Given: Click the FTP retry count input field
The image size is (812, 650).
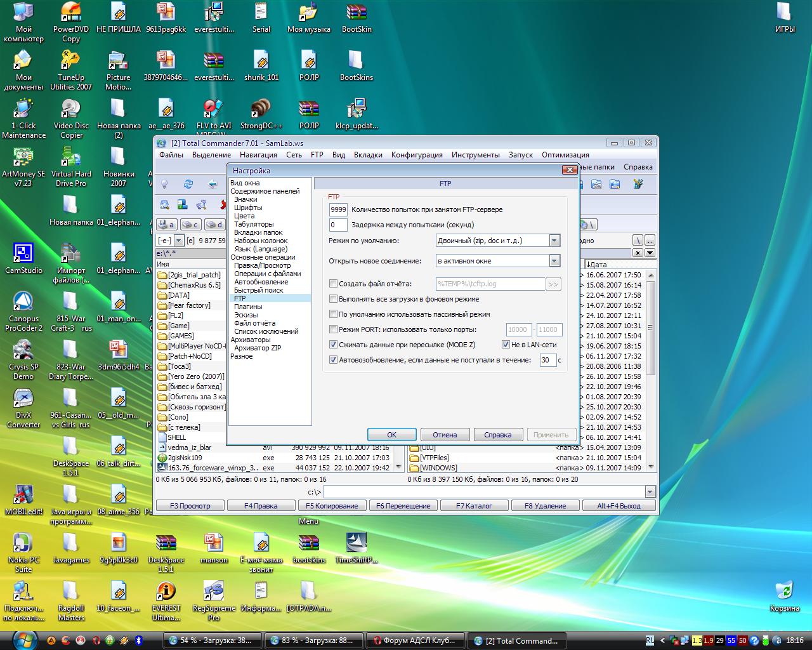Looking at the screenshot, I should [x=338, y=209].
